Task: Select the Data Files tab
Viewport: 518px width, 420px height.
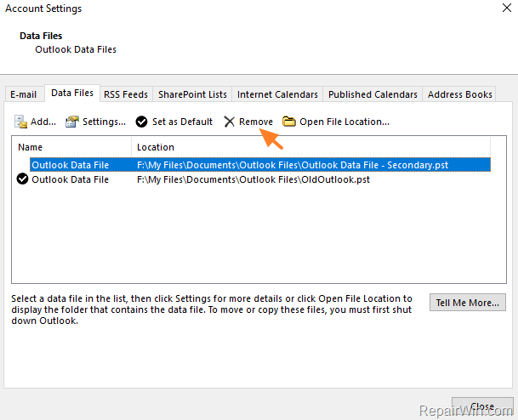Action: (x=72, y=94)
